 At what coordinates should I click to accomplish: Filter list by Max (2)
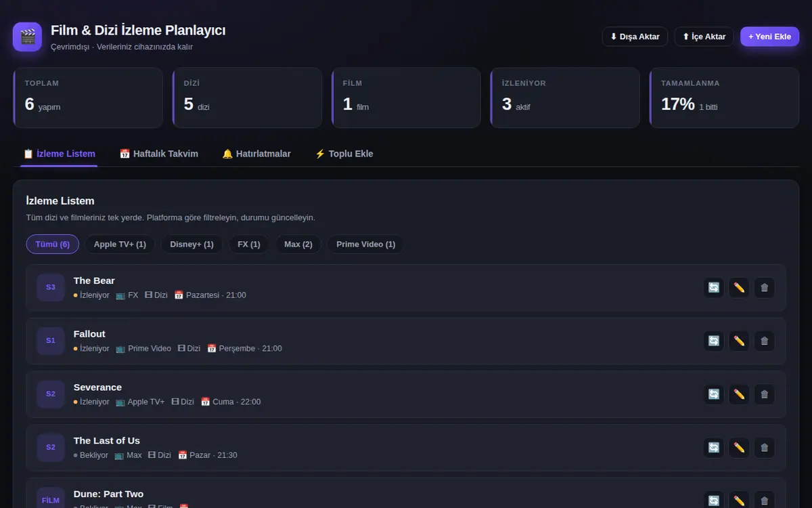pyautogui.click(x=298, y=244)
